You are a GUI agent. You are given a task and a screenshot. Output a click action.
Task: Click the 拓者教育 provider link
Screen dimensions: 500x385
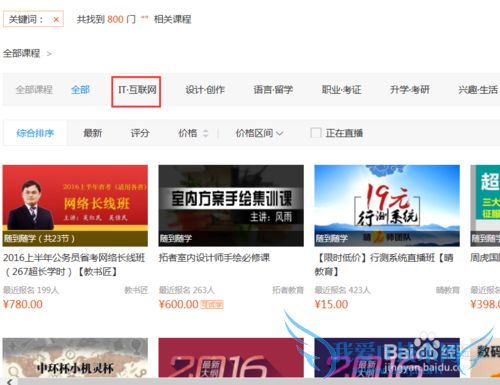[288, 290]
